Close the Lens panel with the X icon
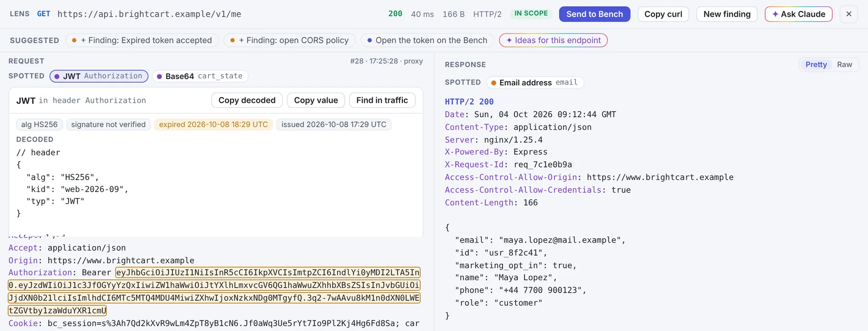The width and height of the screenshot is (868, 331). click(849, 14)
